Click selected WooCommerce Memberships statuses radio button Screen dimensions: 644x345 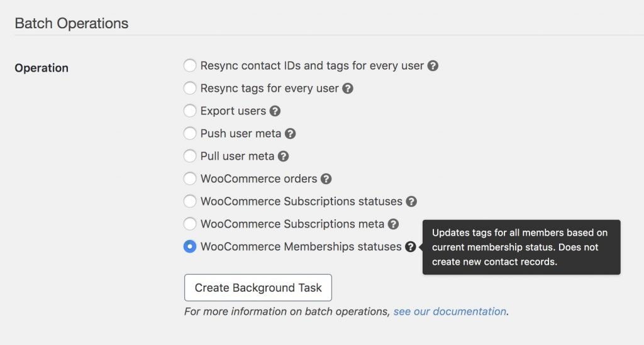coord(190,246)
